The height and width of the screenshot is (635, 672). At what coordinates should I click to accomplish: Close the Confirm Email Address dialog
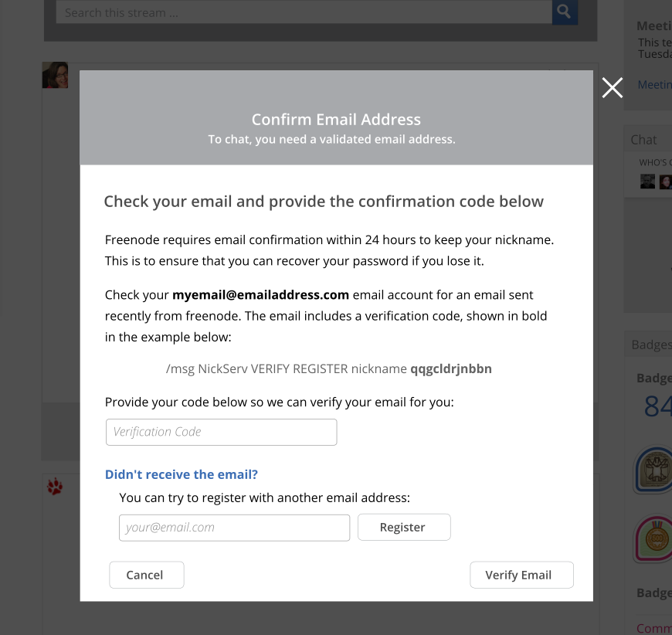(x=612, y=88)
